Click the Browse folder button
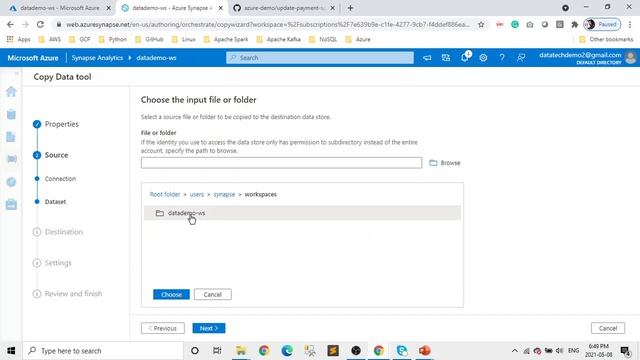 (444, 163)
